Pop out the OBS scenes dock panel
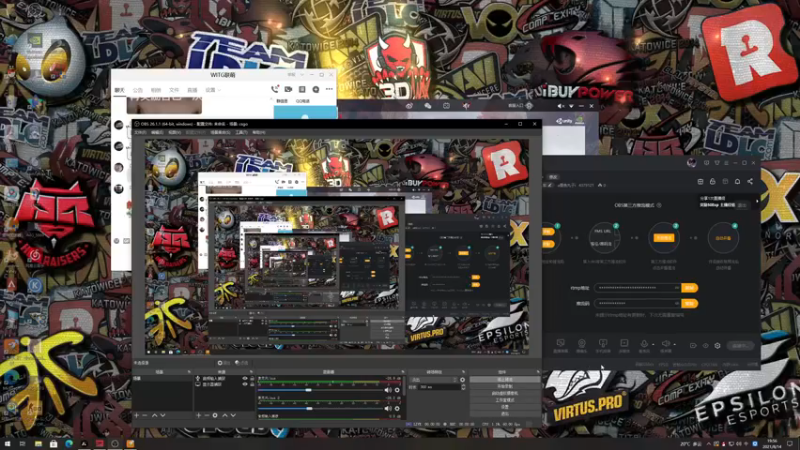 tap(189, 372)
